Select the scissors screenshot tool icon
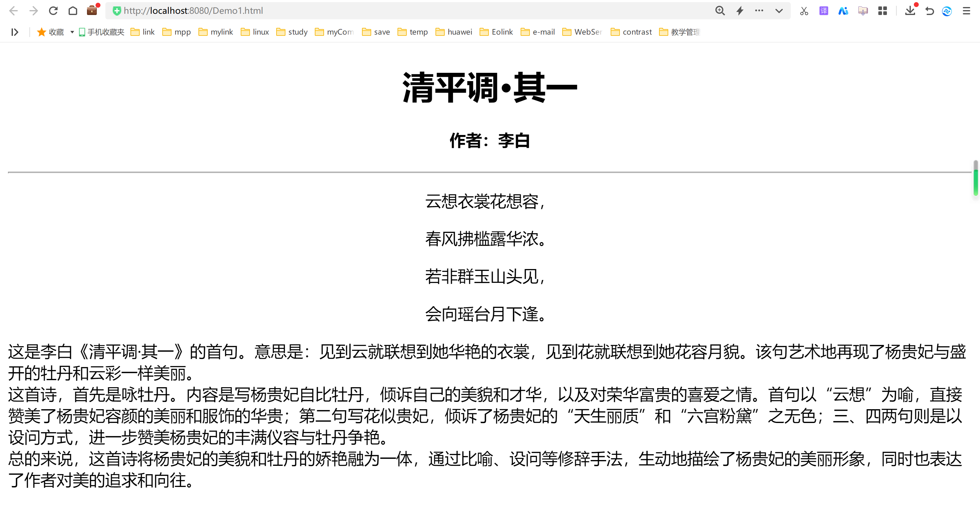Viewport: 980px width, 509px height. tap(804, 11)
